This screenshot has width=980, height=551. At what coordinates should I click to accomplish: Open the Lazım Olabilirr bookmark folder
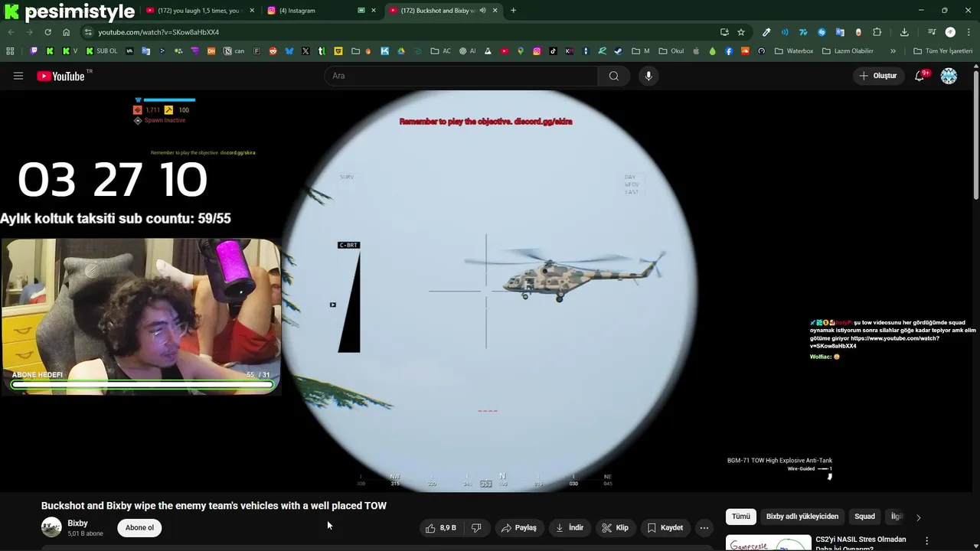848,51
